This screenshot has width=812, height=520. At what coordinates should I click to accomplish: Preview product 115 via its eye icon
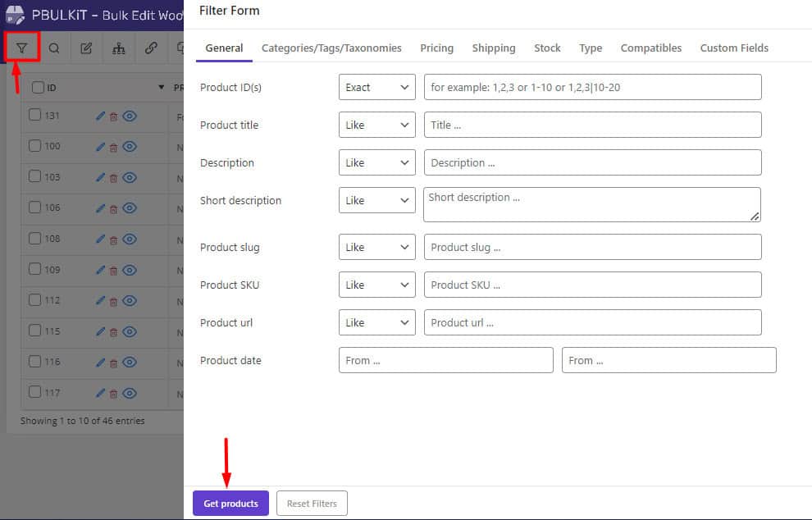130,331
